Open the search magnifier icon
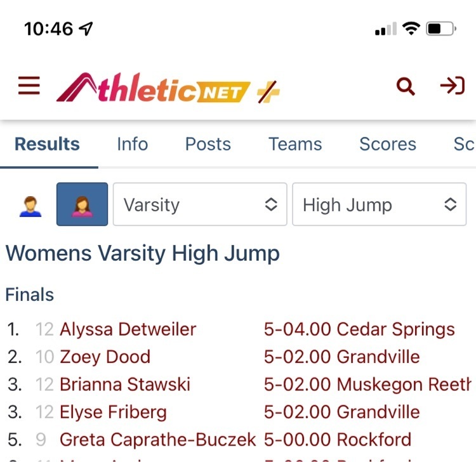This screenshot has width=476, height=462. click(406, 86)
